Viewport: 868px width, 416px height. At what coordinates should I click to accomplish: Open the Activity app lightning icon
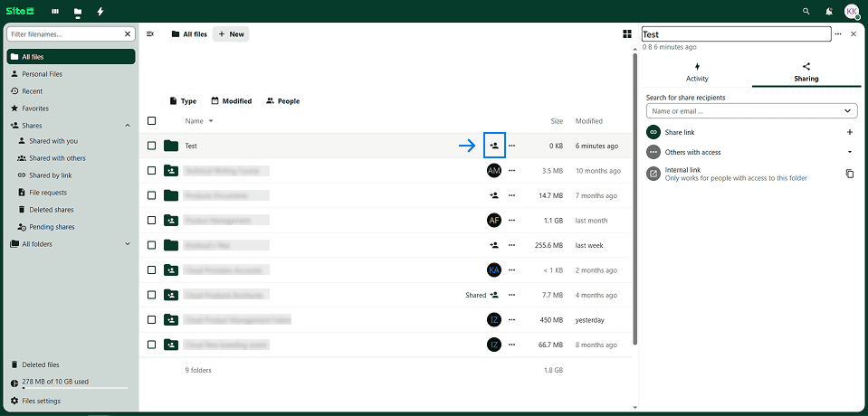(100, 12)
